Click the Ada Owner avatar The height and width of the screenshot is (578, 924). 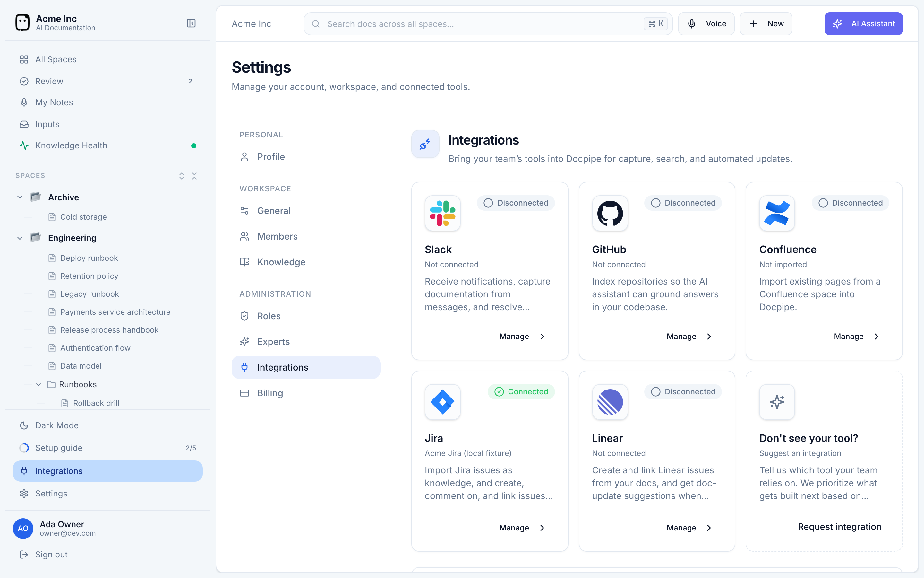(x=23, y=528)
